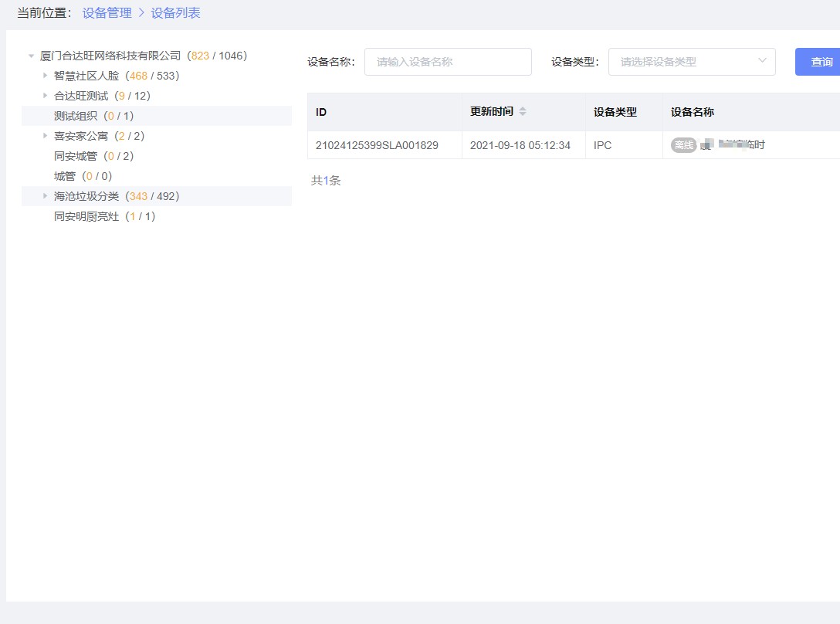Expand the 智慧社区人脸 tree node arrow
840x624 pixels.
tap(45, 76)
